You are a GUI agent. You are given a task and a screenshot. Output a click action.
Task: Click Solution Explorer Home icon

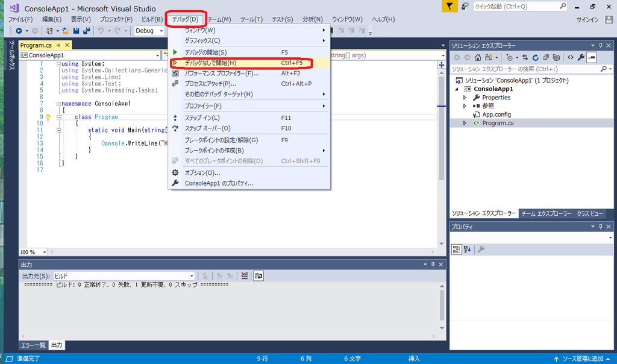477,57
